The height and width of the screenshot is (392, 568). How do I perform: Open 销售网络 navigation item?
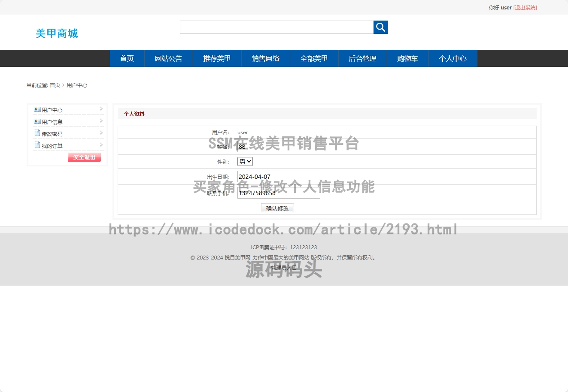pyautogui.click(x=266, y=58)
